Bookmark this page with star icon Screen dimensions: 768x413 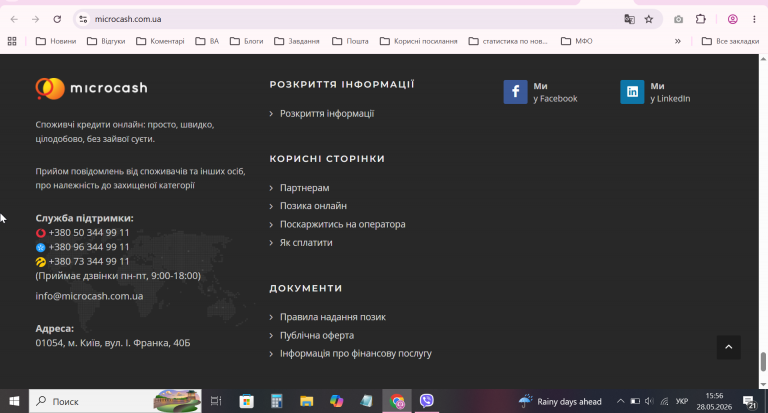click(649, 19)
